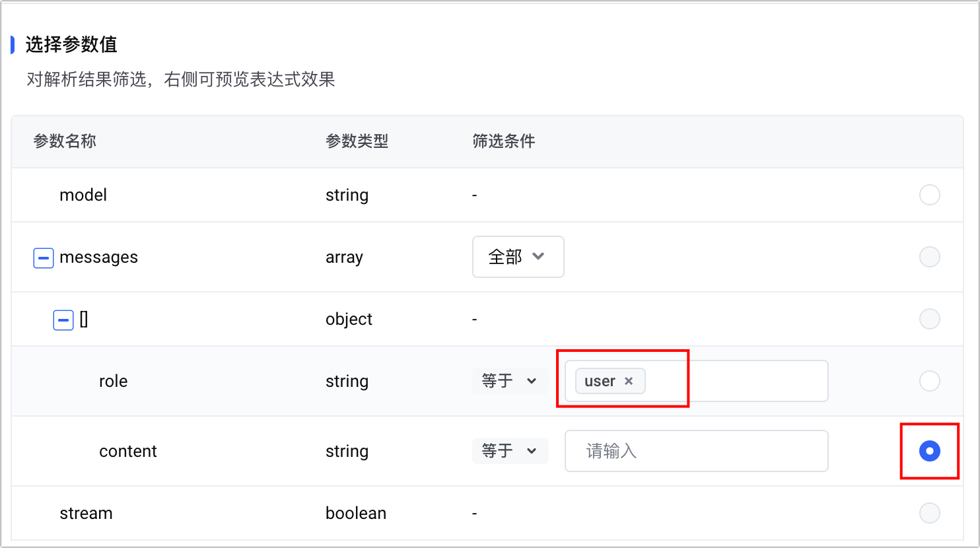Click the model parameter name
Image resolution: width=980 pixels, height=548 pixels.
pos(83,195)
